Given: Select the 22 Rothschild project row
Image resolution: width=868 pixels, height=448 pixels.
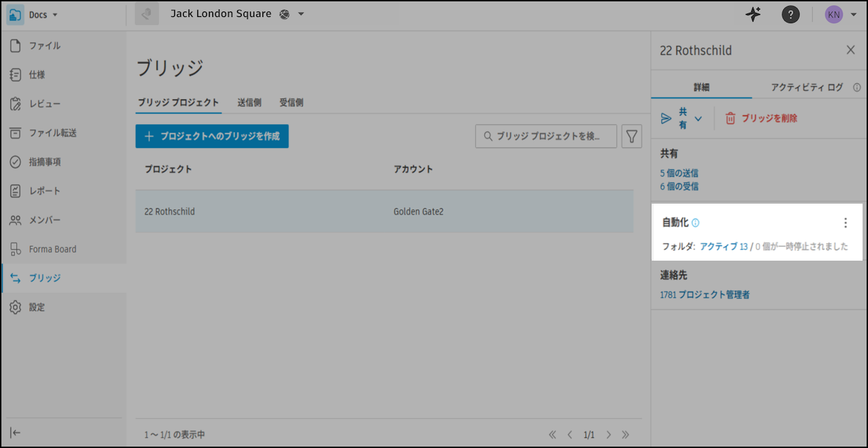Looking at the screenshot, I should click(384, 212).
